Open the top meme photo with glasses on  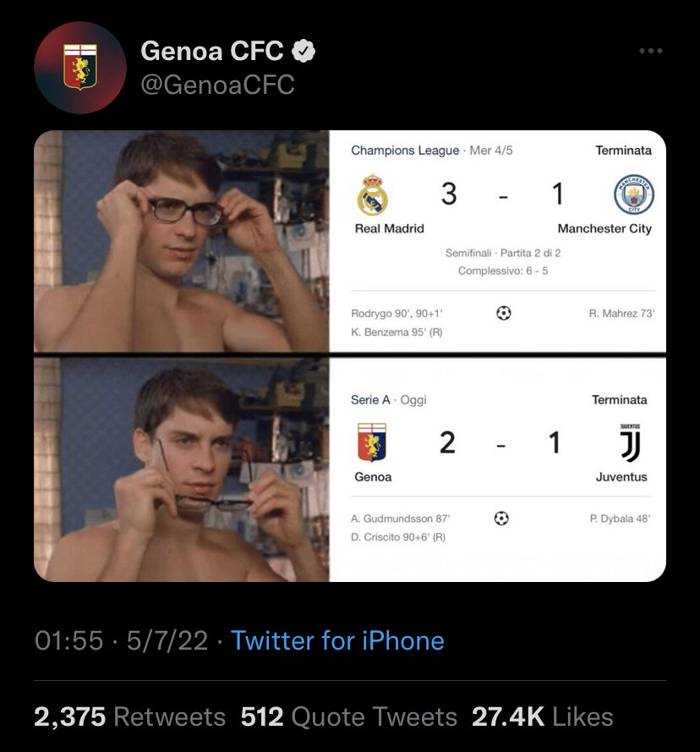coord(181,241)
